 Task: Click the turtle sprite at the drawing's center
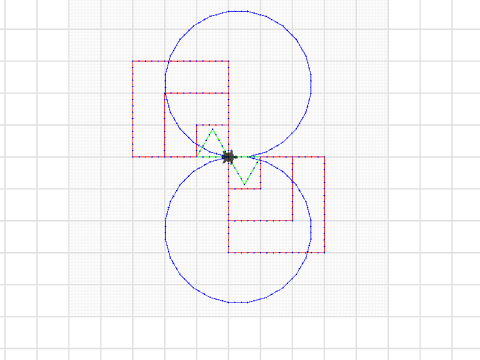[x=229, y=157]
